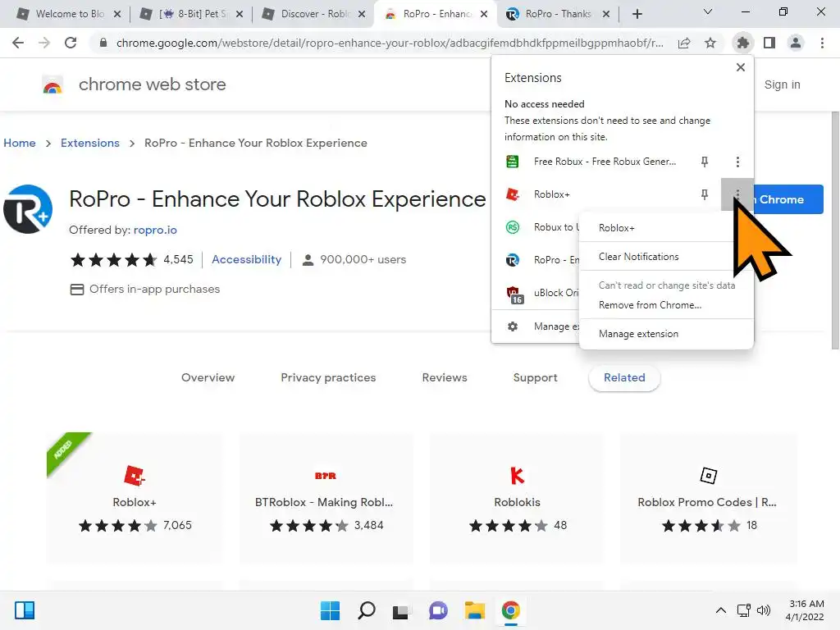Click the 4,545 ratings count

coord(178,260)
